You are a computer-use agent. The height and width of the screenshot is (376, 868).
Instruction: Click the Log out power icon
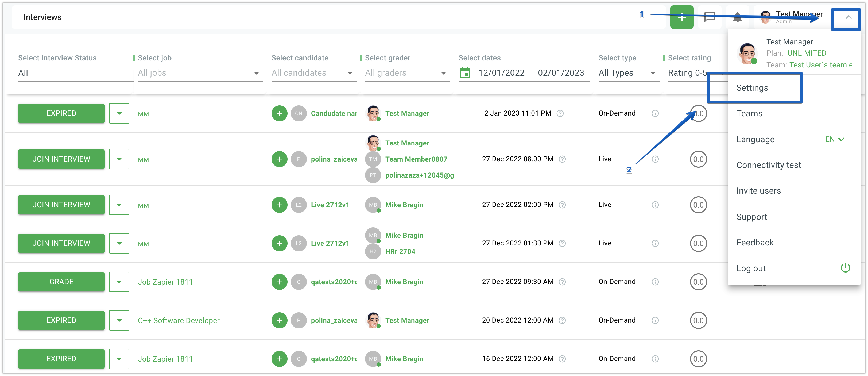pyautogui.click(x=845, y=268)
